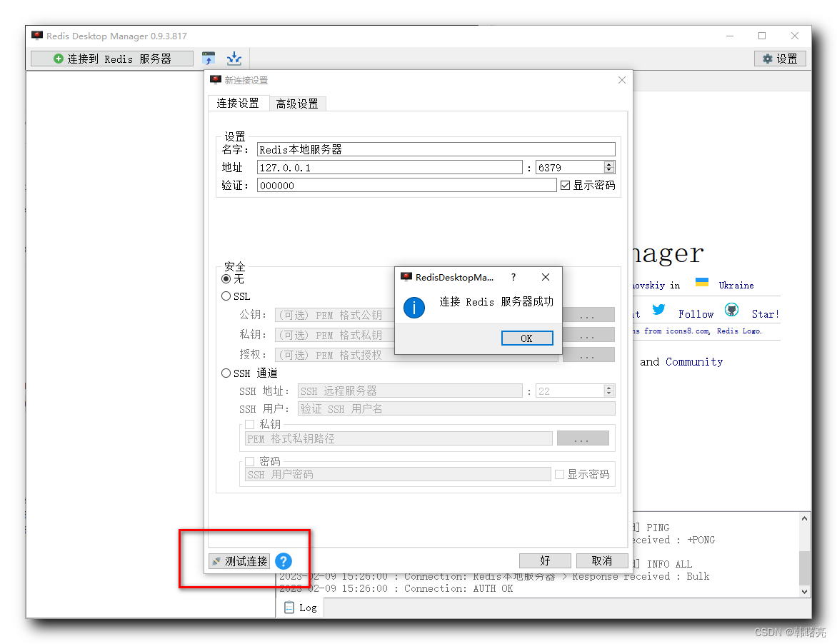Click the SSH port field showing 22

pyautogui.click(x=570, y=391)
